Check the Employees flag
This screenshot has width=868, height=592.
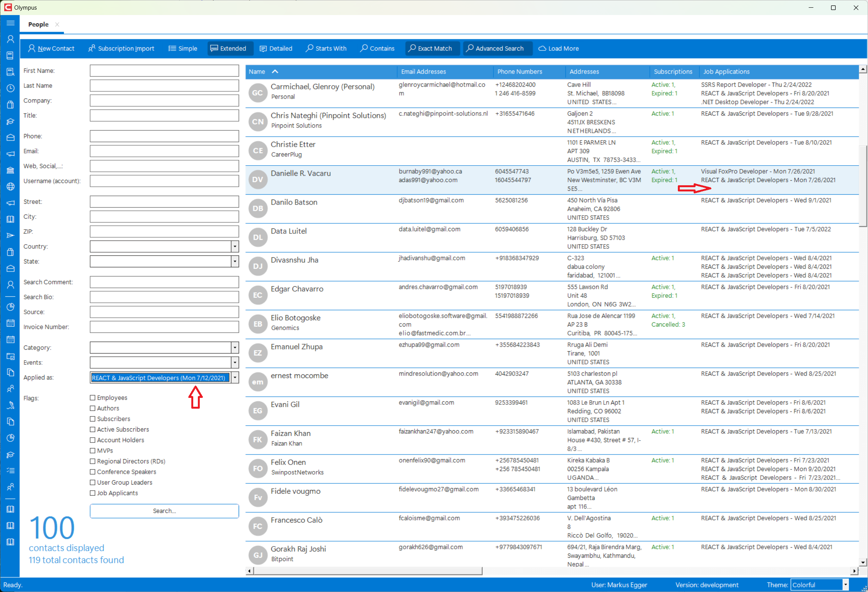tap(92, 397)
